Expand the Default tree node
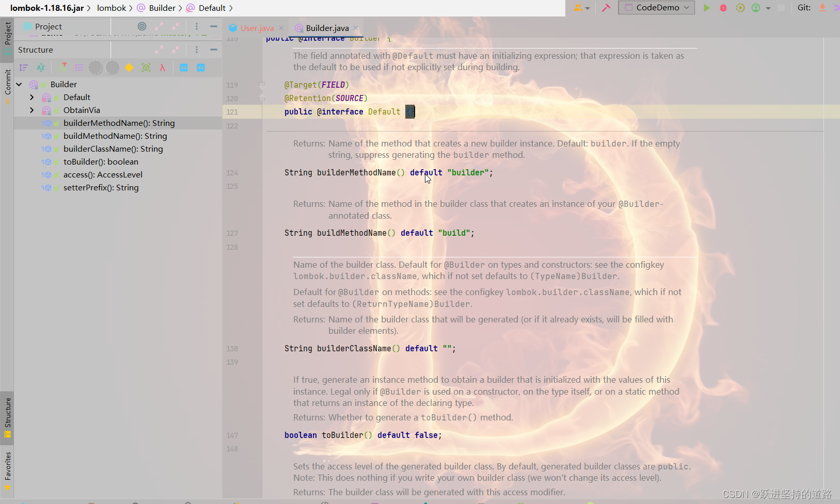 tap(32, 97)
